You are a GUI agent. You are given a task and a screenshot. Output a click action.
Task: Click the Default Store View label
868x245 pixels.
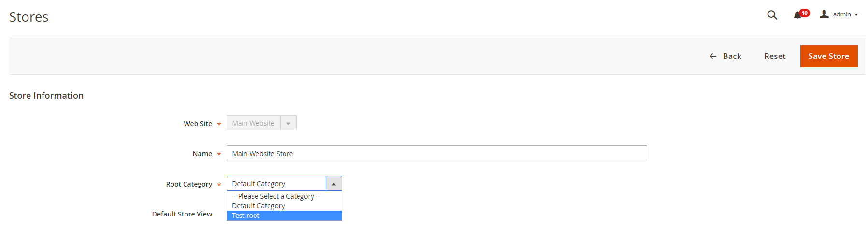point(182,214)
